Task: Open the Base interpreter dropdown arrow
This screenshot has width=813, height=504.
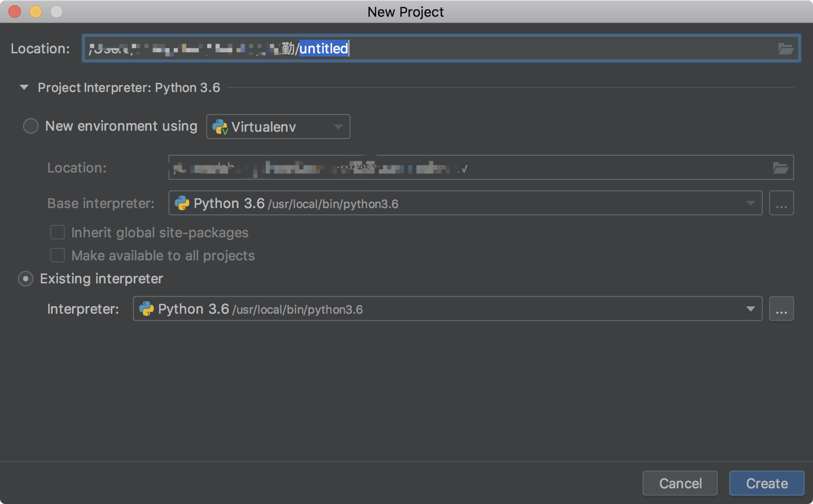Action: 750,203
